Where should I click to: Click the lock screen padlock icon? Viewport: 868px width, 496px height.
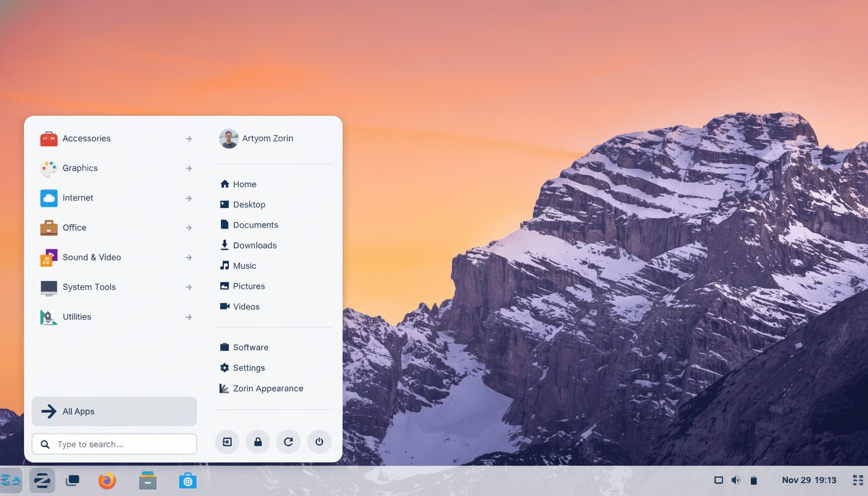click(258, 442)
